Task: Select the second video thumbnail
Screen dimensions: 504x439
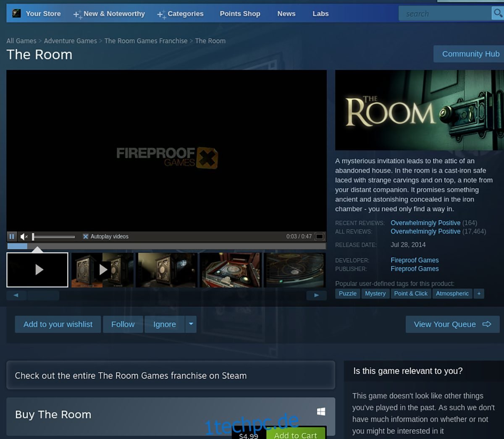Action: (x=102, y=270)
